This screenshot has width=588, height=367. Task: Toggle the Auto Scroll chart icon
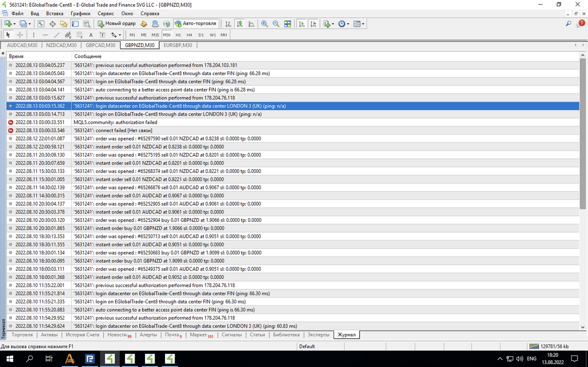coord(302,24)
